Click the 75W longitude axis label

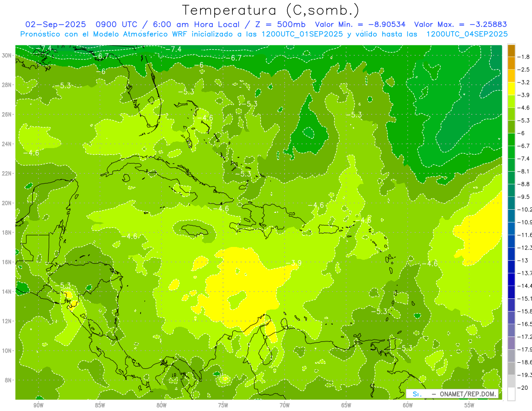click(x=223, y=405)
